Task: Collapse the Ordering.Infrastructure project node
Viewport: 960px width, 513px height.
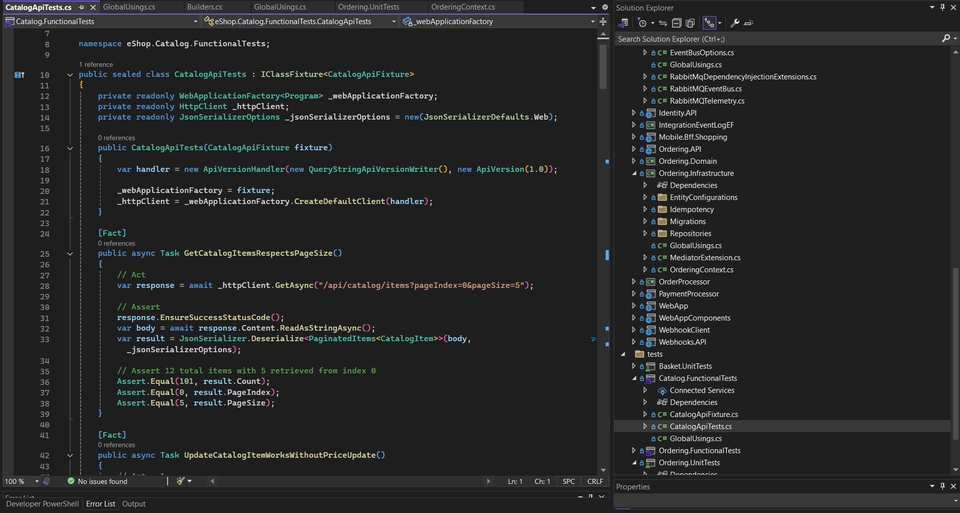Action: pos(634,173)
